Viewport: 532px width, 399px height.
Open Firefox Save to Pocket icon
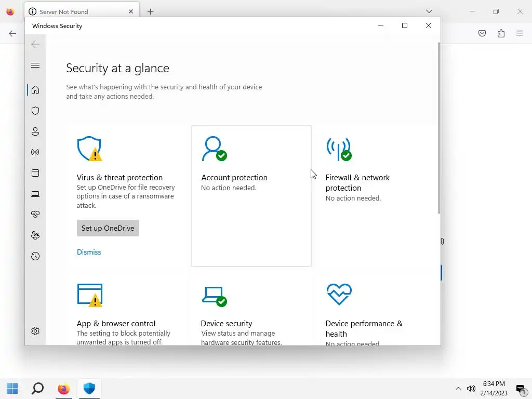(x=482, y=33)
